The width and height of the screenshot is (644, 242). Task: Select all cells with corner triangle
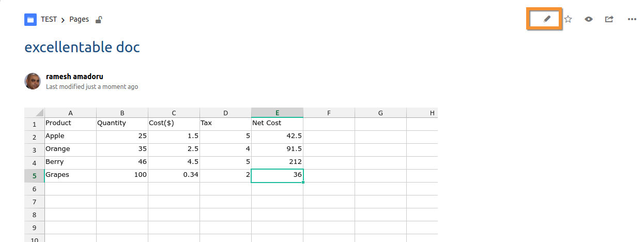click(x=35, y=113)
